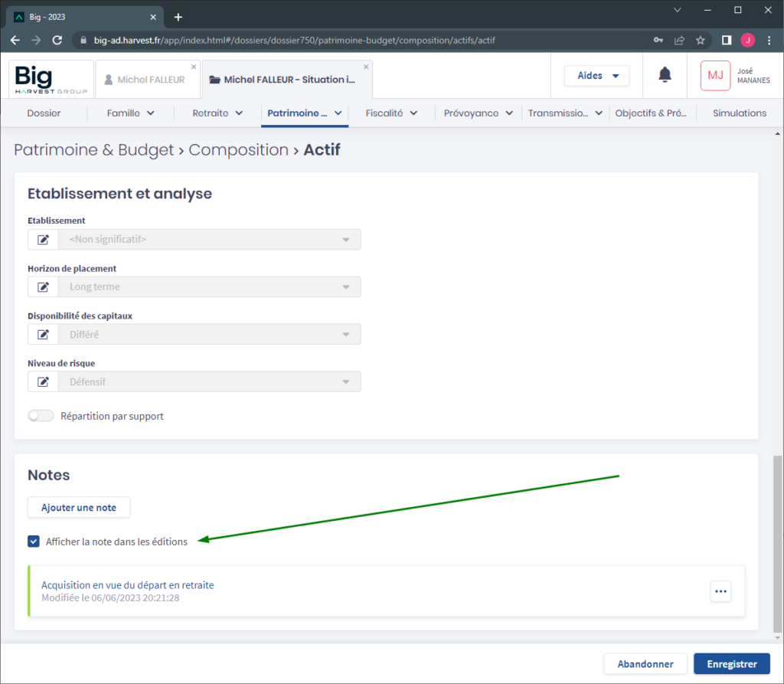Bookmark this page with the star icon
Image resolution: width=784 pixels, height=684 pixels.
(700, 40)
